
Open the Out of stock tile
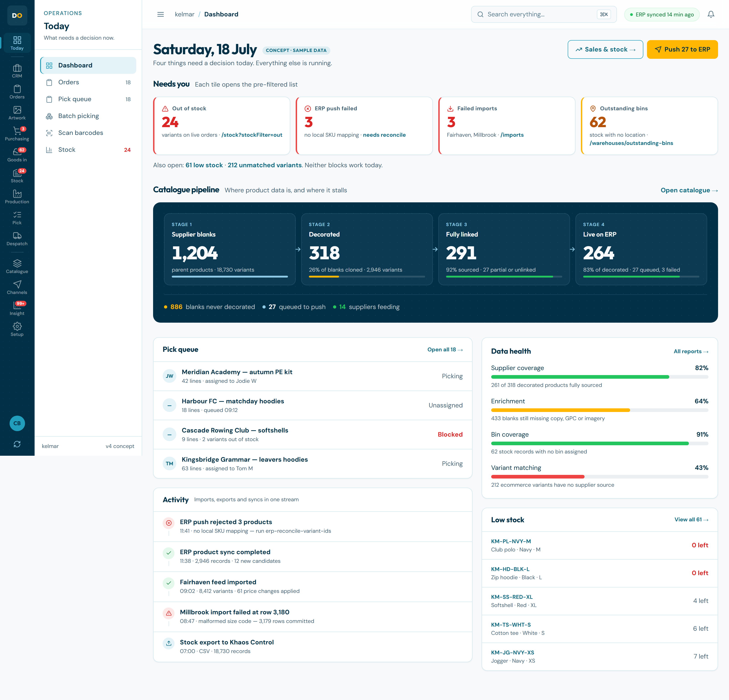pyautogui.click(x=222, y=126)
